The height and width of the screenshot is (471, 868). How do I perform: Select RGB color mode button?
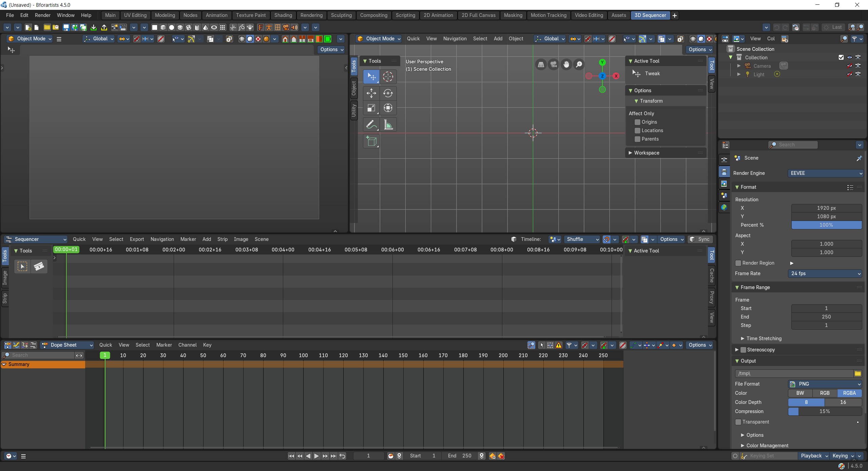click(825, 393)
